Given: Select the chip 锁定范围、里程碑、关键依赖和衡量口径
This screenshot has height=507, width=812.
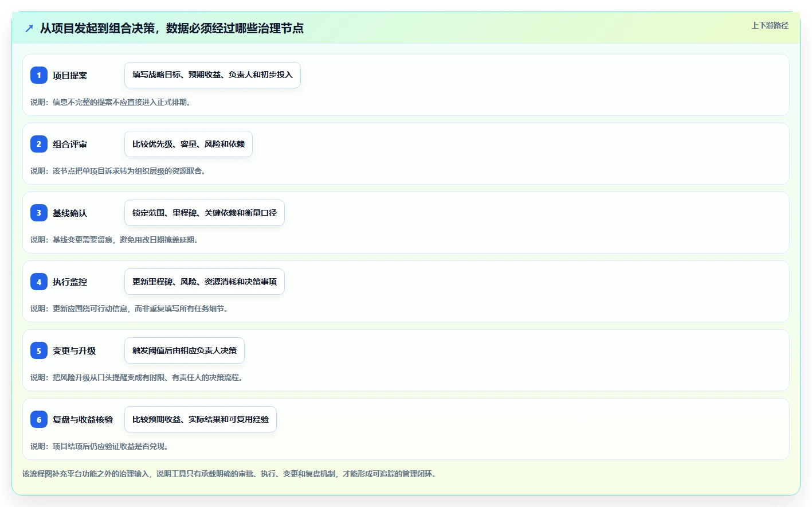Looking at the screenshot, I should pyautogui.click(x=205, y=213).
